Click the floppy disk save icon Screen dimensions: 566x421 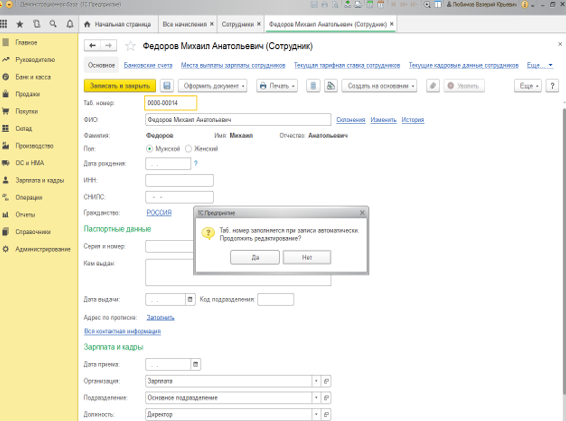[x=167, y=86]
